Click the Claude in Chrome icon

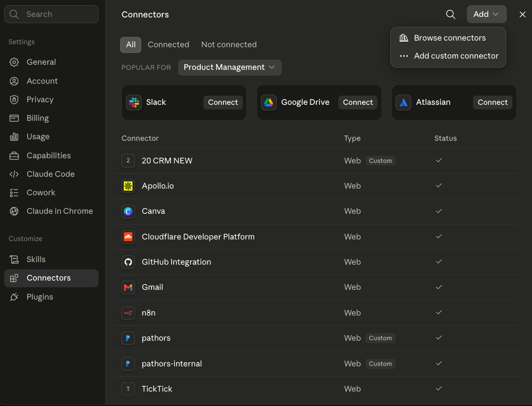coord(14,211)
